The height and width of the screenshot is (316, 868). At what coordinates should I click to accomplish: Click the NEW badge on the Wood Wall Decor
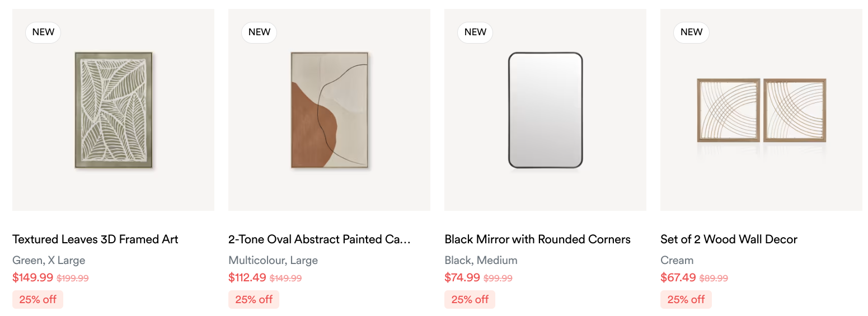[x=691, y=32]
